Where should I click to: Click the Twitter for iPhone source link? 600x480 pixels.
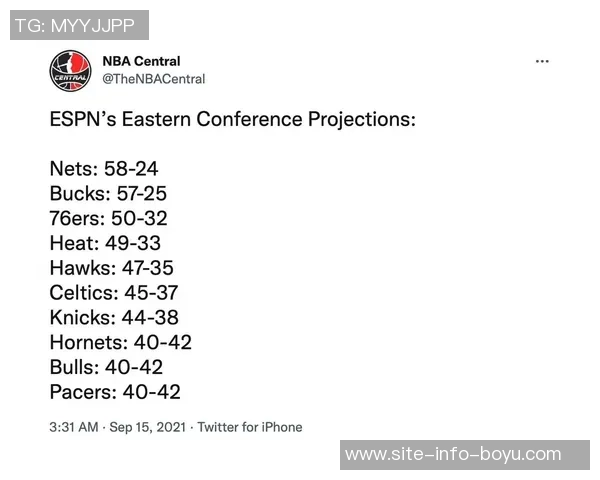click(x=249, y=427)
